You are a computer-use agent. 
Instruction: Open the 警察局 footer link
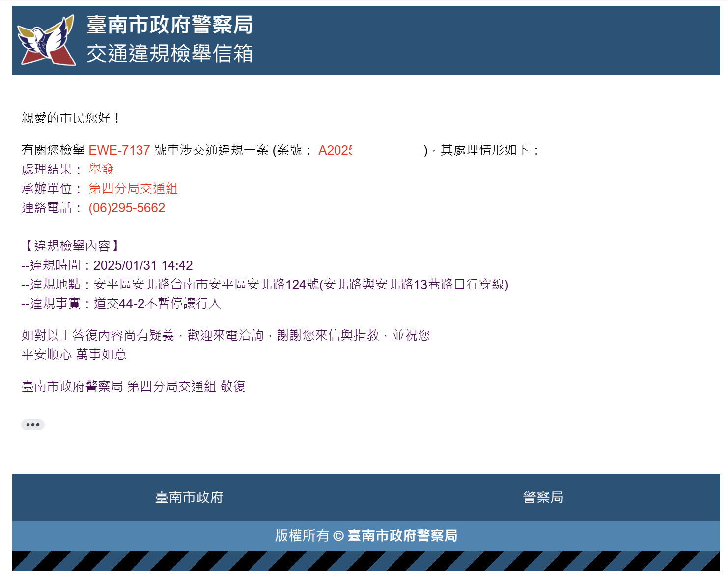543,497
